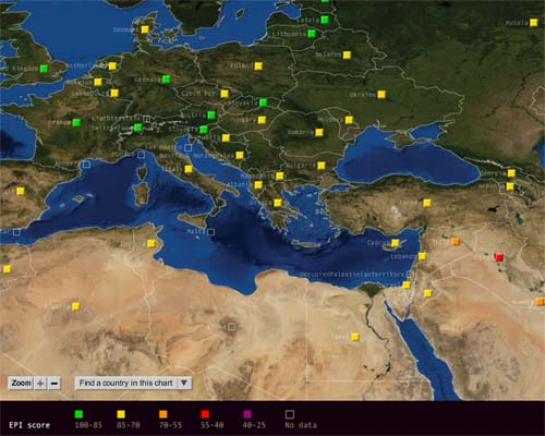
Task: Select the green United Kingdom marker
Action: coord(43,69)
